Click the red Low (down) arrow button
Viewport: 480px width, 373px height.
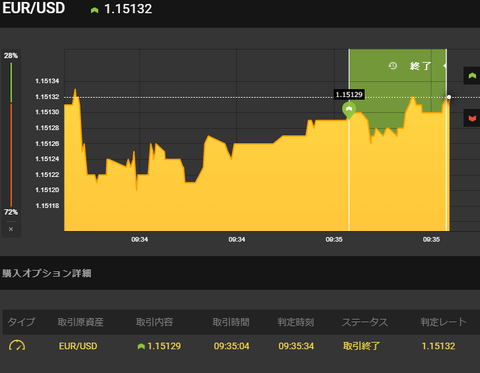click(472, 118)
